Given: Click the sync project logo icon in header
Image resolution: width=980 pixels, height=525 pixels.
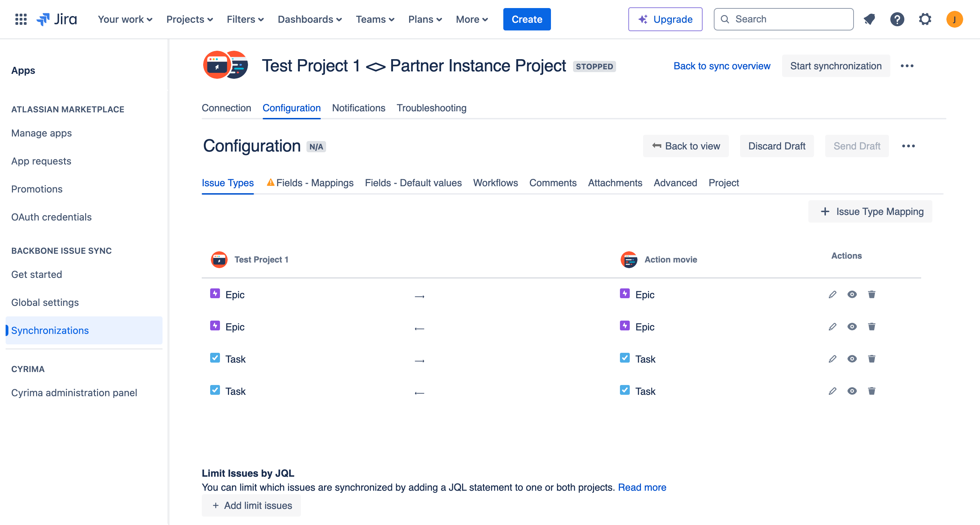Looking at the screenshot, I should point(226,65).
